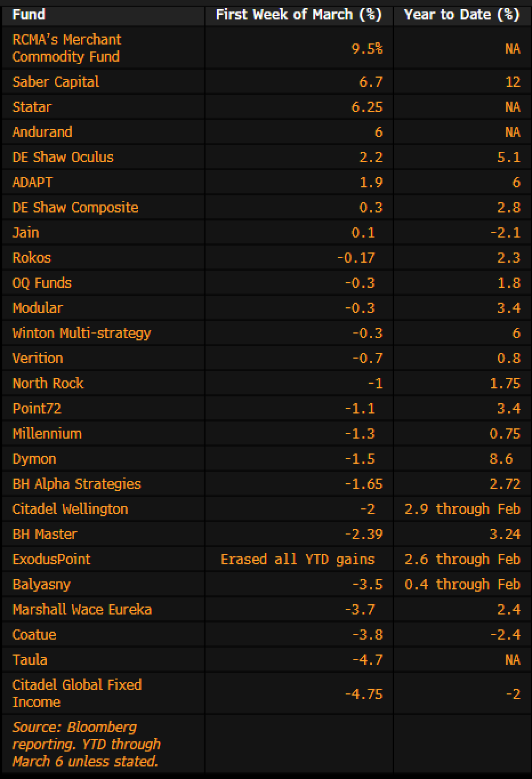The height and width of the screenshot is (779, 532).
Task: Select Marshall Wace Eureka's -3.7 weekly return
Action: click(360, 609)
